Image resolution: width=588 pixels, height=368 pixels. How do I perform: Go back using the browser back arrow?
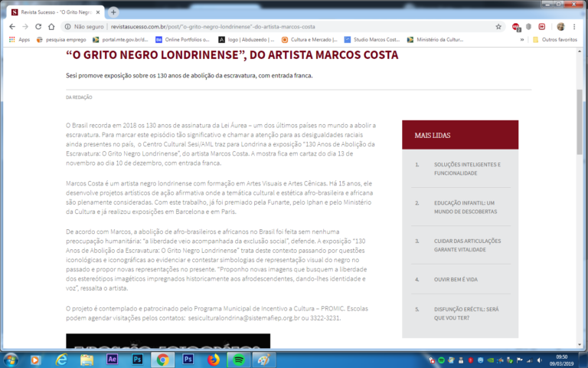point(11,26)
